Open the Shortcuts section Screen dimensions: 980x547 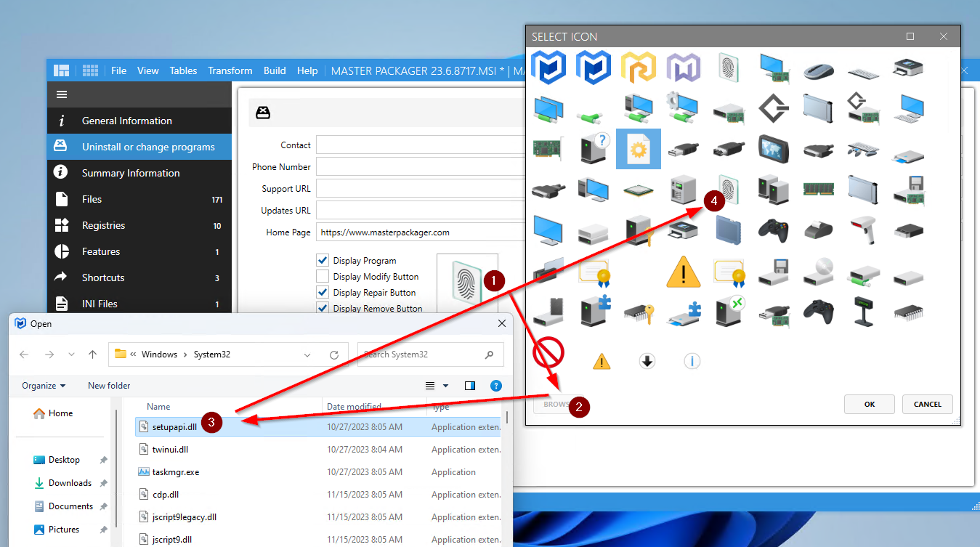pyautogui.click(x=139, y=277)
